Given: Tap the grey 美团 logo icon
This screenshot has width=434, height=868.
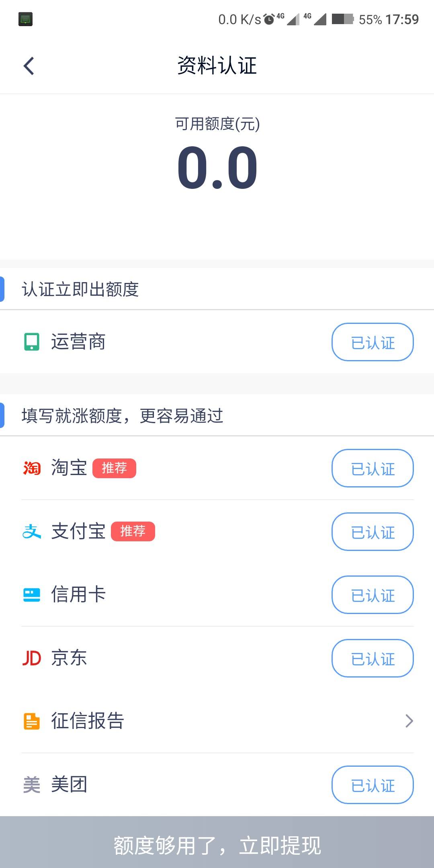Looking at the screenshot, I should pyautogui.click(x=32, y=785).
